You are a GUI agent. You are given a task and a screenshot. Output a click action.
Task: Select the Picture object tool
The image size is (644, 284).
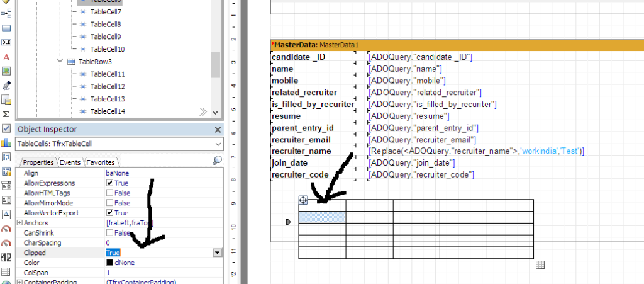click(x=6, y=71)
